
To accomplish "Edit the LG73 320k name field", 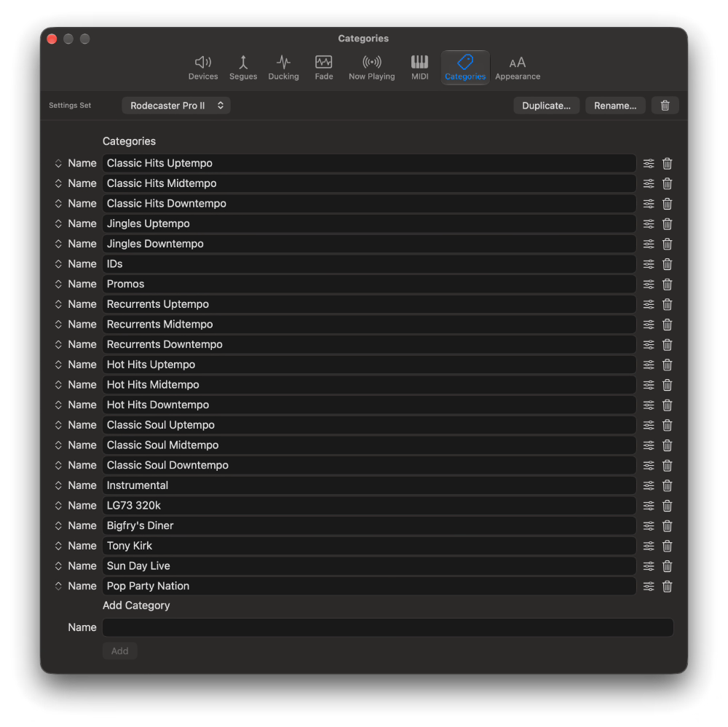I will point(369,506).
